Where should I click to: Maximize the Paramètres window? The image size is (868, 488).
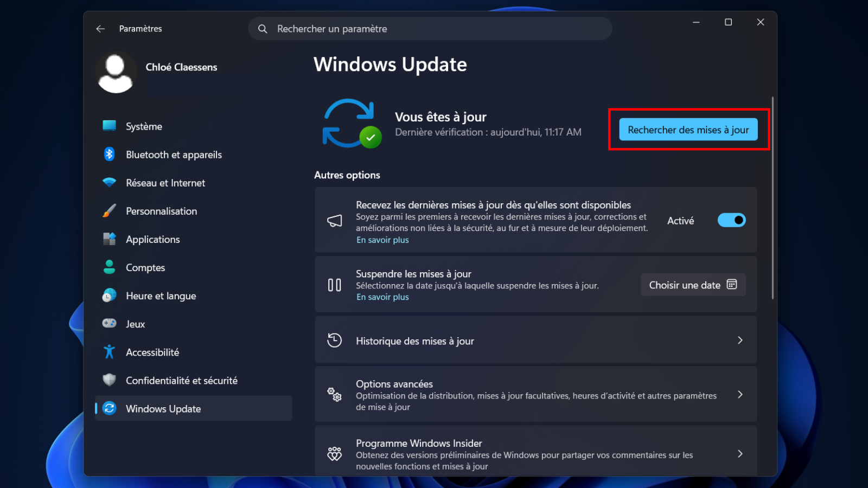(x=728, y=22)
